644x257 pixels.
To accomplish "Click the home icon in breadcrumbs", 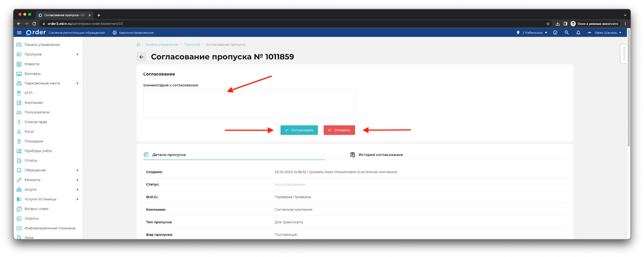I will (138, 45).
